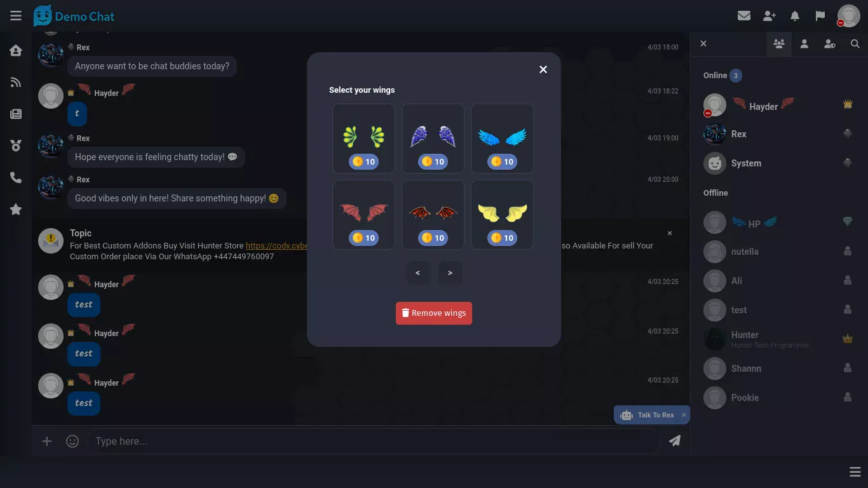
Task: Click the Talk To Rex button
Action: (648, 415)
